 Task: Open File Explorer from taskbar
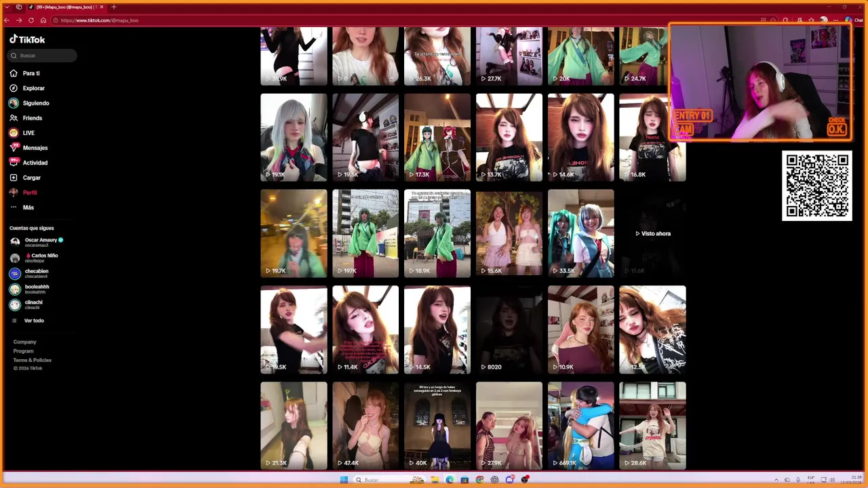[x=435, y=480]
